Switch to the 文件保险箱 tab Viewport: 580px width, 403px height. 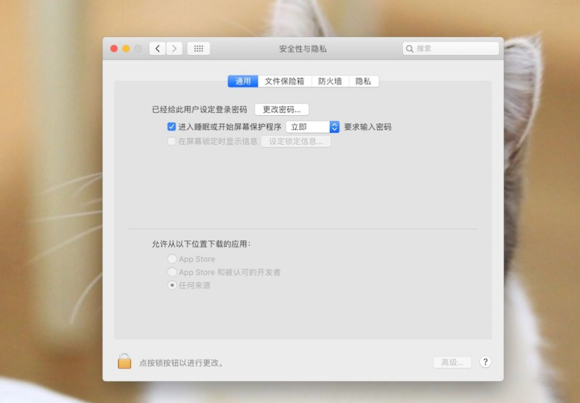[x=284, y=81]
